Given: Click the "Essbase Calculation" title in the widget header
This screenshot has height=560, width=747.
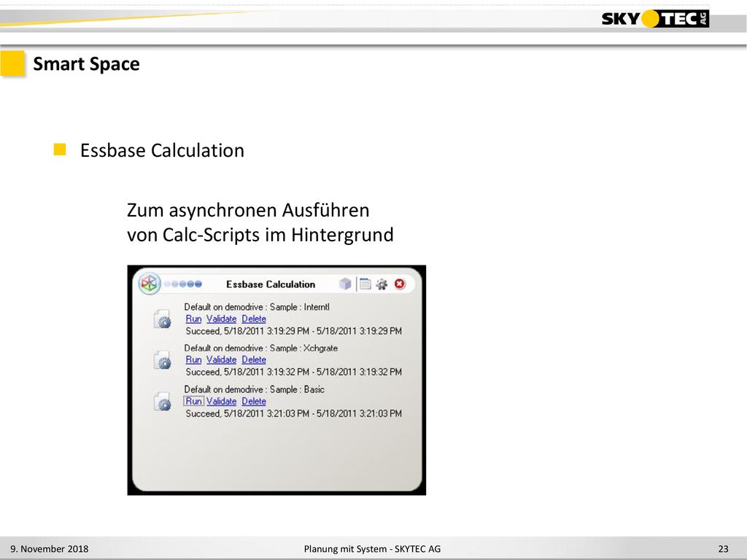Looking at the screenshot, I should tap(271, 284).
